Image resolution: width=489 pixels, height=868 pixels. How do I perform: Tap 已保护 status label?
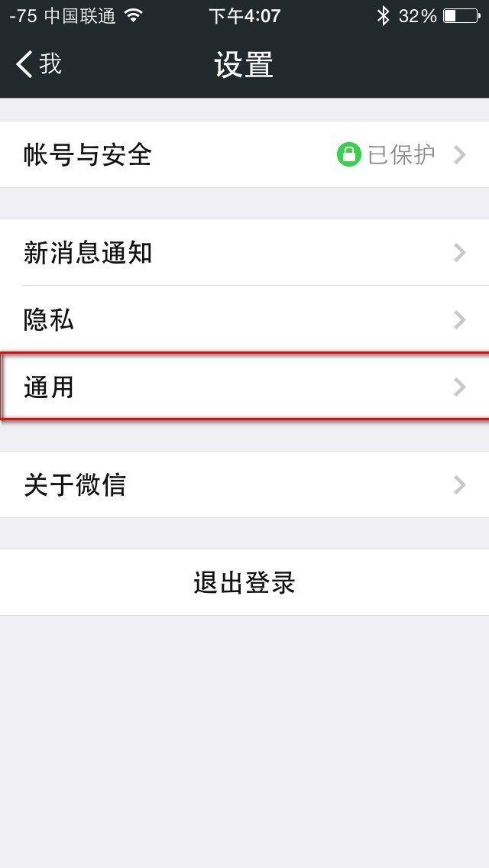(x=401, y=155)
